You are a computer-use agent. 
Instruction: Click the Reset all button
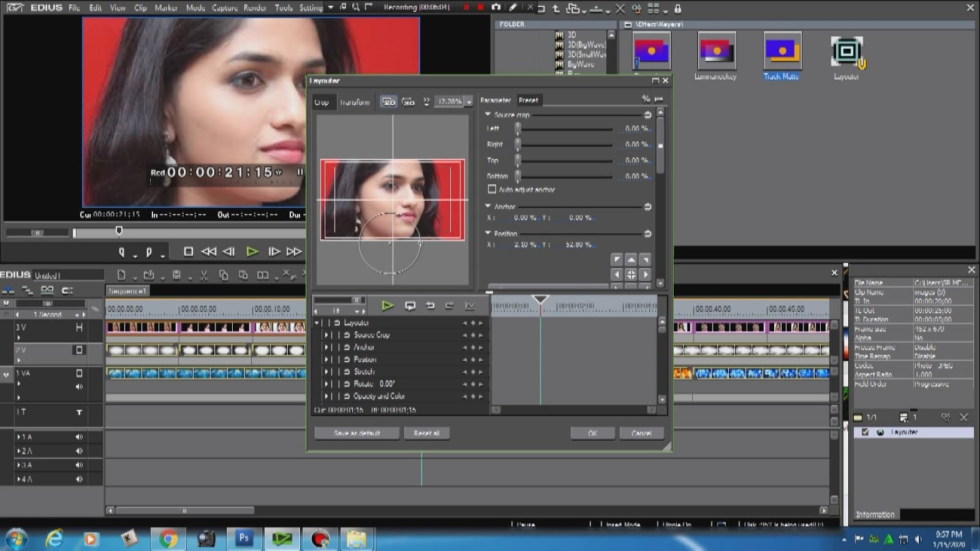tap(426, 433)
